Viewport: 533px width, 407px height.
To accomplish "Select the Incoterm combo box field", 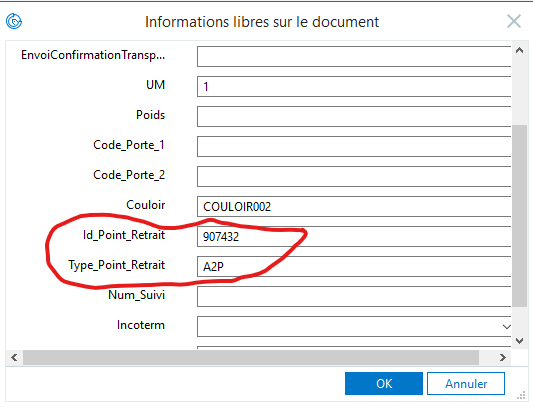I will (x=354, y=326).
